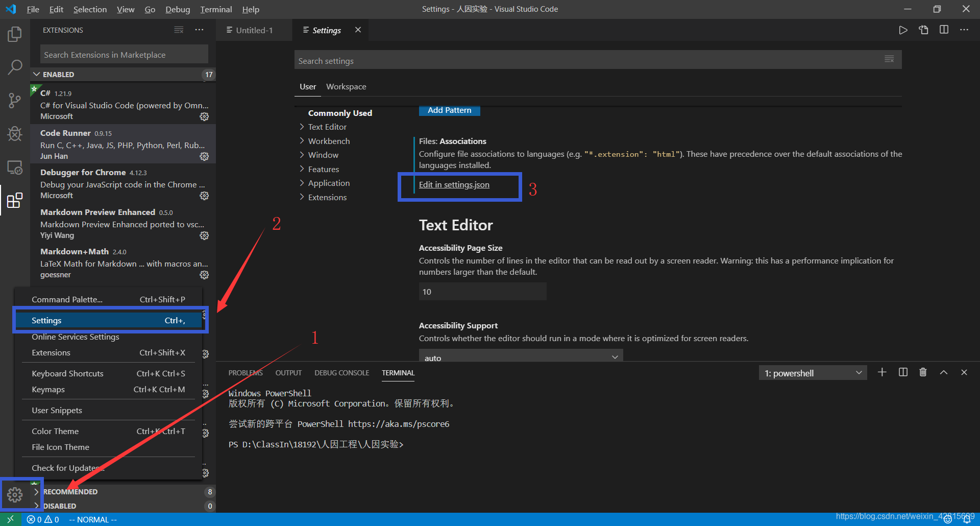Viewport: 980px width, 526px height.
Task: Close the Settings tab
Action: [x=358, y=30]
